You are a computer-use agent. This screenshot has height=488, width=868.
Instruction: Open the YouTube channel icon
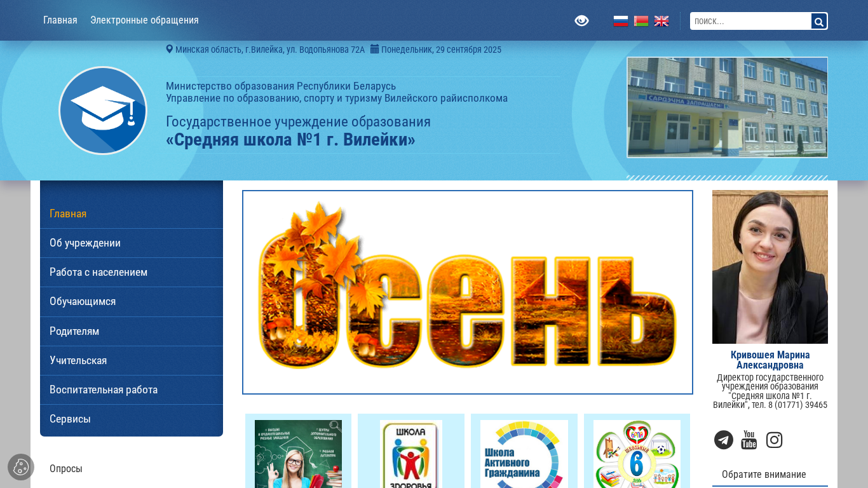749,440
